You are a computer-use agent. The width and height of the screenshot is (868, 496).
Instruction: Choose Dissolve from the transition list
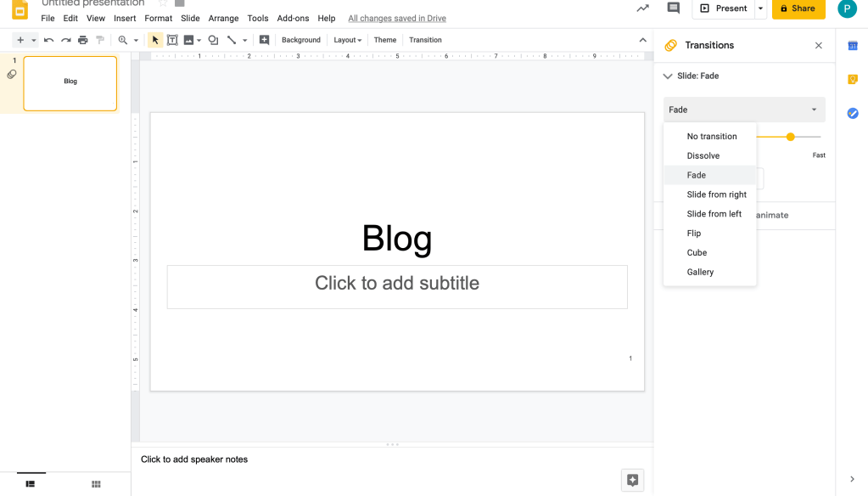pos(703,155)
